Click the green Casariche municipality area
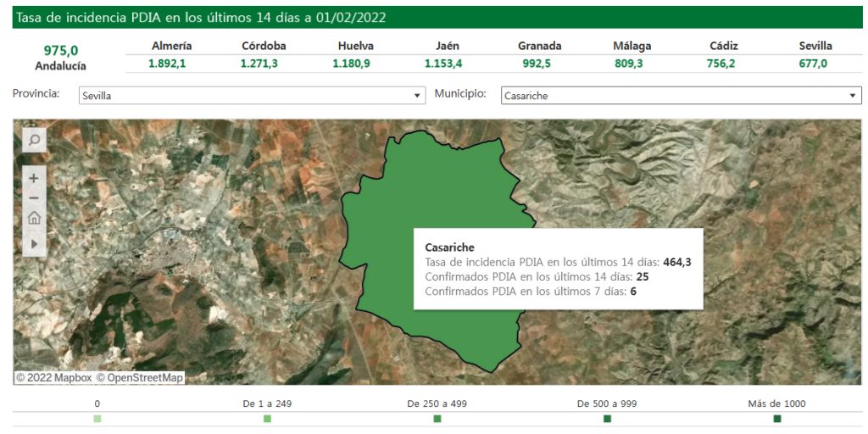The image size is (868, 434). tap(441, 186)
